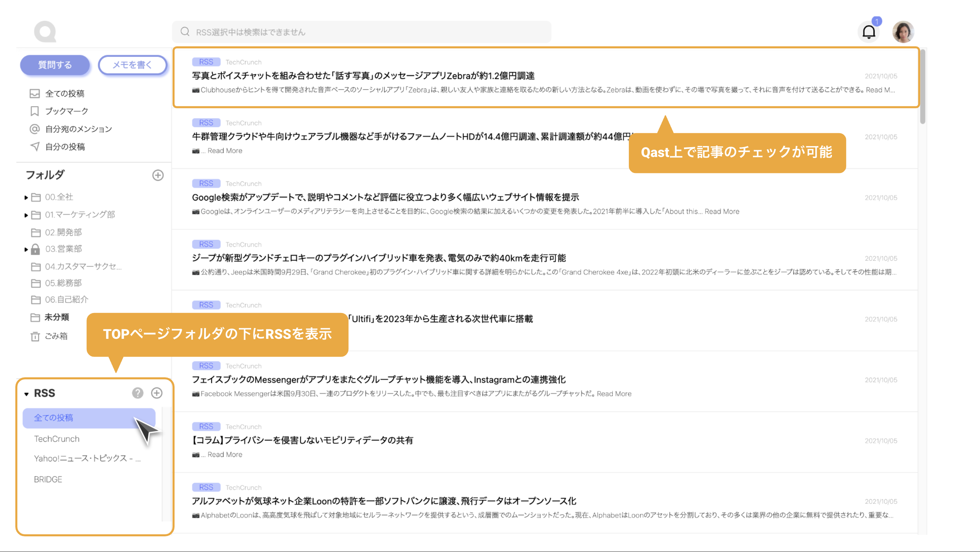The width and height of the screenshot is (980, 552).
Task: Collapse the RSS section arrow
Action: pyautogui.click(x=26, y=394)
